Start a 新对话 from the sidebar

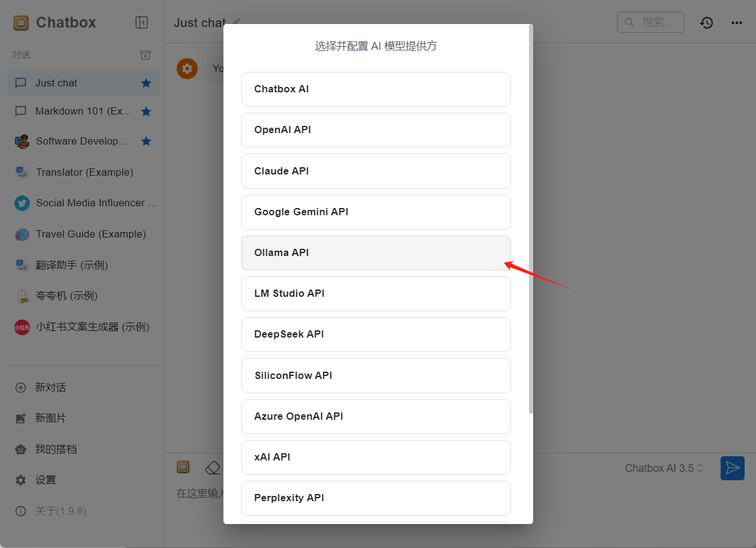(83, 387)
